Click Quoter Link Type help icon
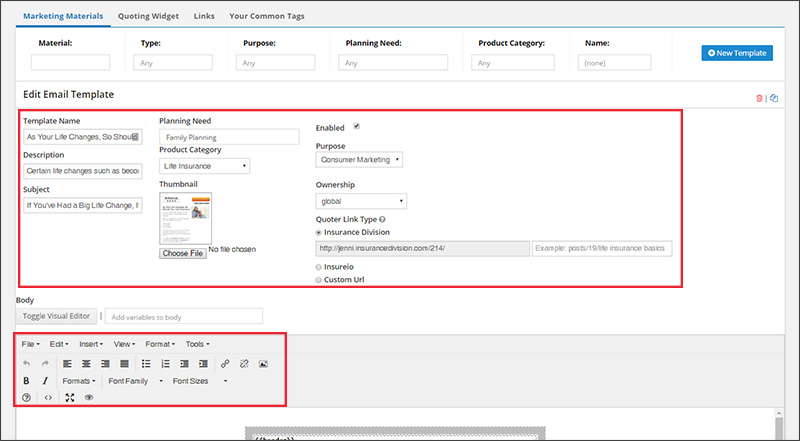 382,219
